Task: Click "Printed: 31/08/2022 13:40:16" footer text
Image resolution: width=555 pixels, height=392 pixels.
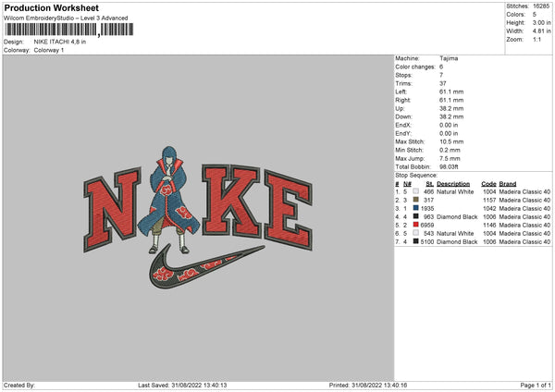Action: (x=368, y=386)
